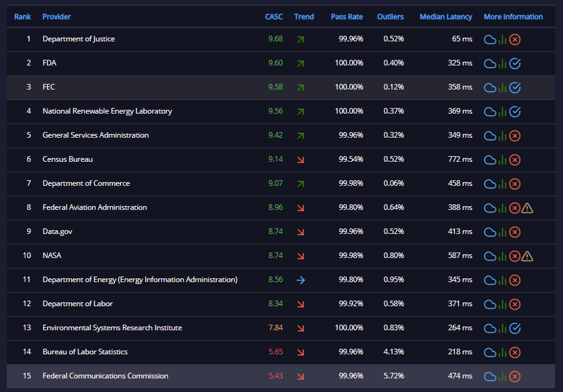Select National Renewable Energy Laboratory provider name
The width and height of the screenshot is (563, 392).
(x=107, y=111)
